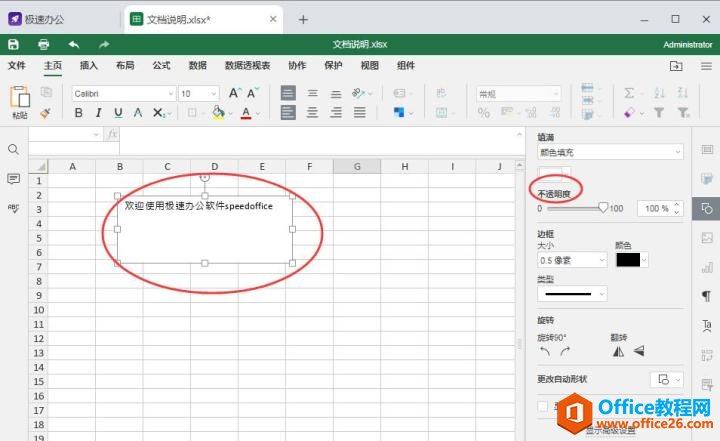
Task: Toggle italic formatting
Action: 98,113
